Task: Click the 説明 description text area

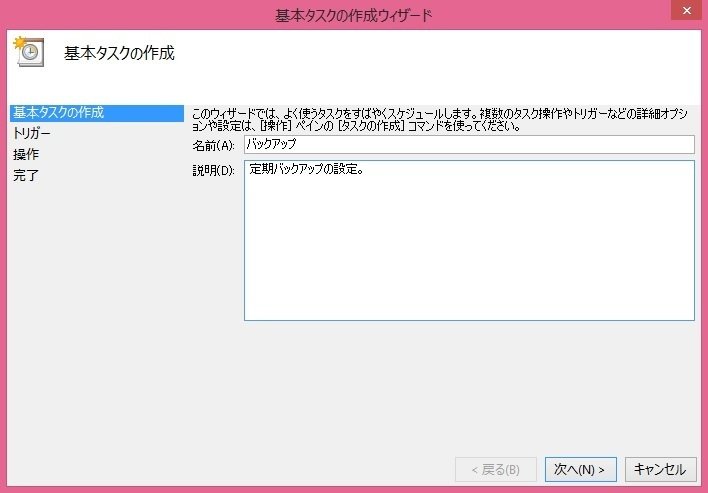Action: [469, 240]
